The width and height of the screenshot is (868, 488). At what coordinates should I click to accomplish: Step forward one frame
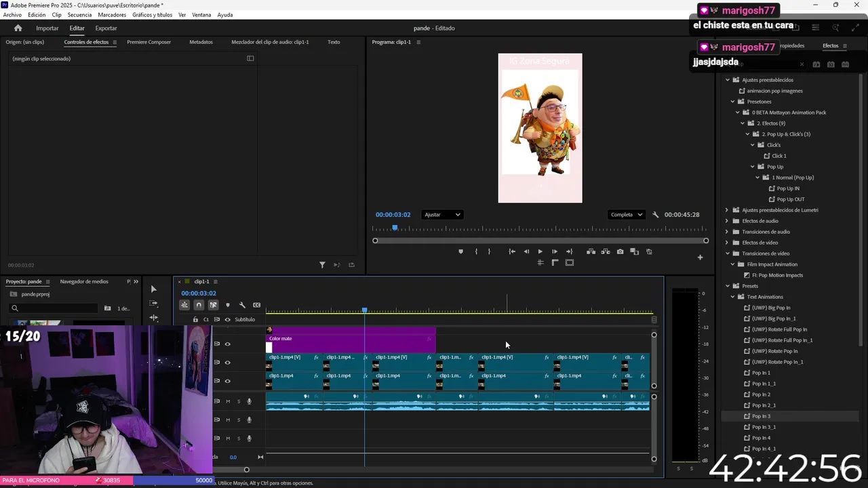click(x=555, y=251)
